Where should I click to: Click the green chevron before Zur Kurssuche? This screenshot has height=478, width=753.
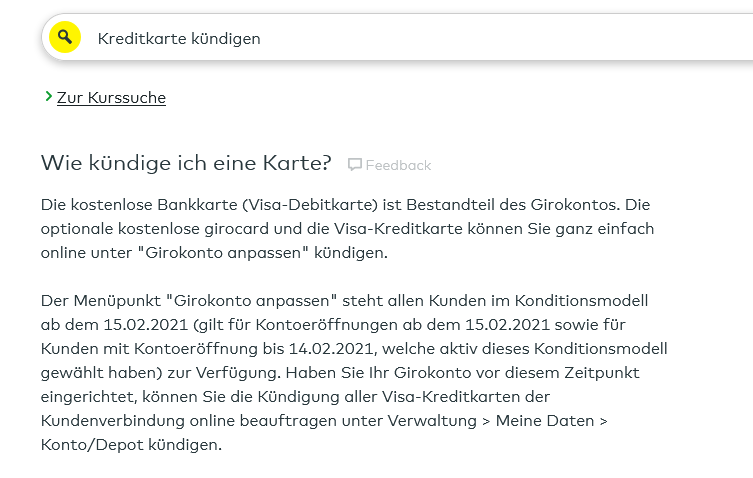point(47,97)
